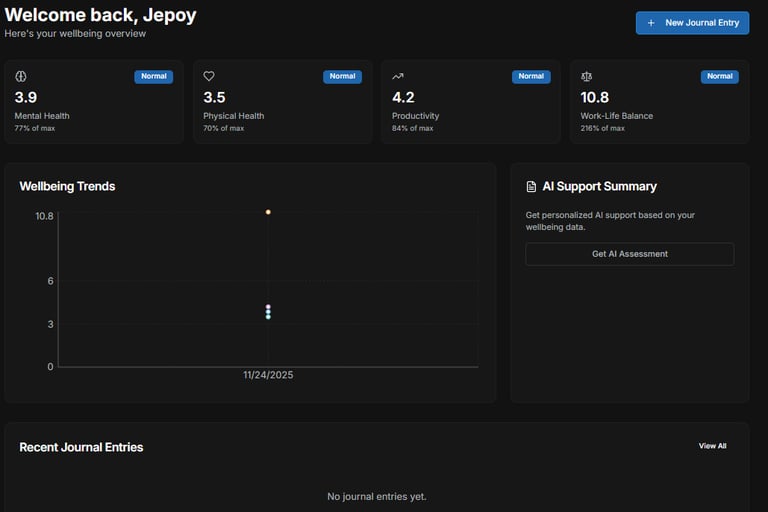Click the Normal badge on Physical Health card
Image resolution: width=768 pixels, height=512 pixels.
[x=342, y=76]
